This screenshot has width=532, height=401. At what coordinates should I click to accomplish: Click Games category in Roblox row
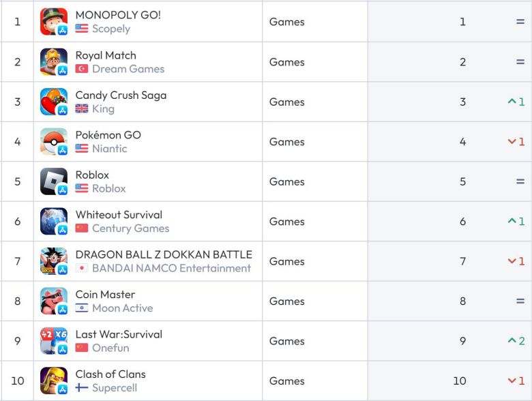pyautogui.click(x=286, y=181)
